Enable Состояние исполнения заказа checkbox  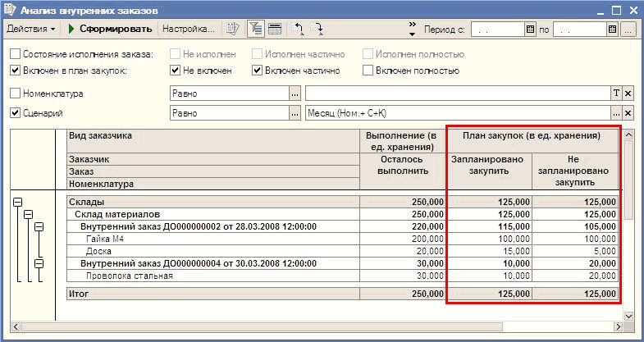tap(15, 54)
